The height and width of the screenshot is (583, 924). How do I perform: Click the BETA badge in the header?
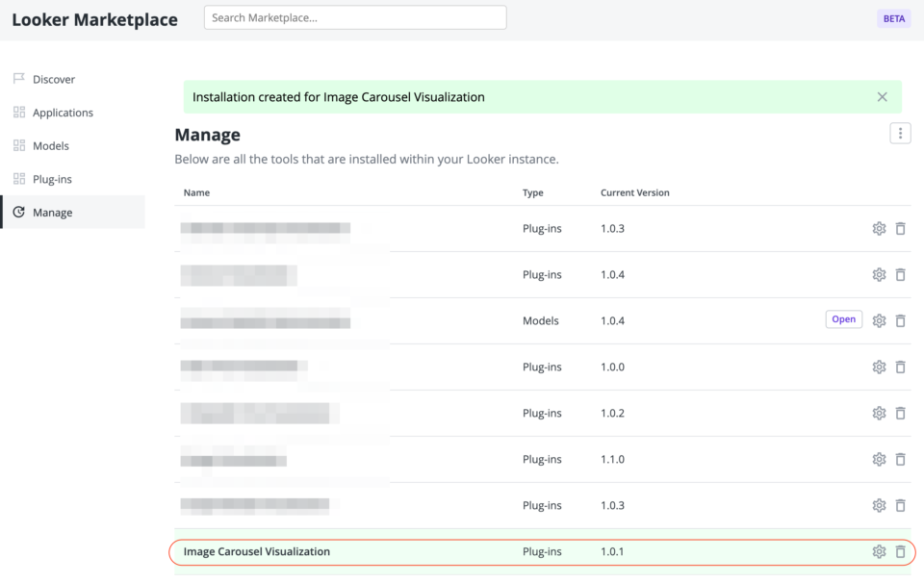coord(893,18)
